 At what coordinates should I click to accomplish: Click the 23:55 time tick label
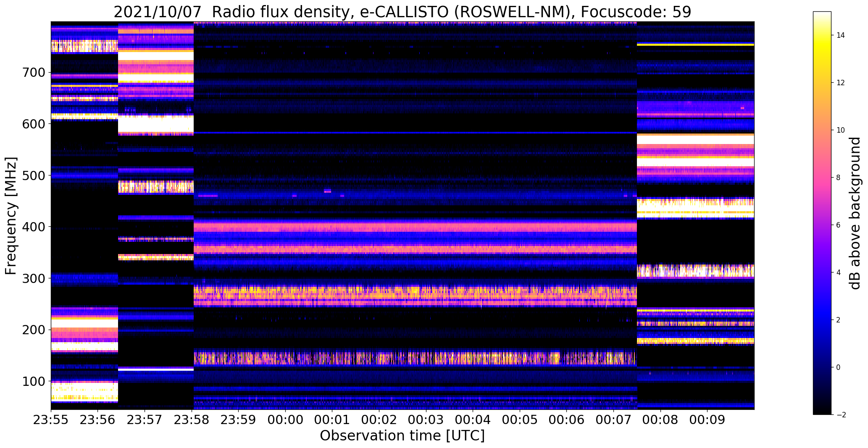coord(51,419)
